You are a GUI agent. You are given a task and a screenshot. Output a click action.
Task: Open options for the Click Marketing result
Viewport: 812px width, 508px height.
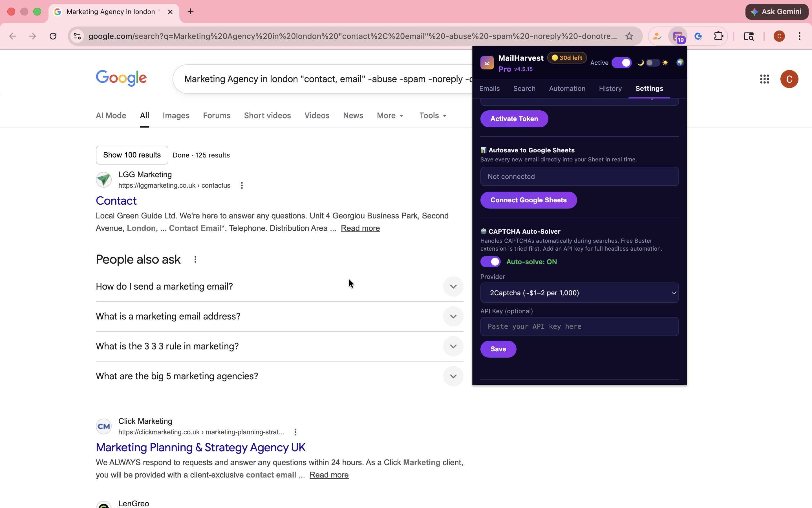(x=295, y=432)
